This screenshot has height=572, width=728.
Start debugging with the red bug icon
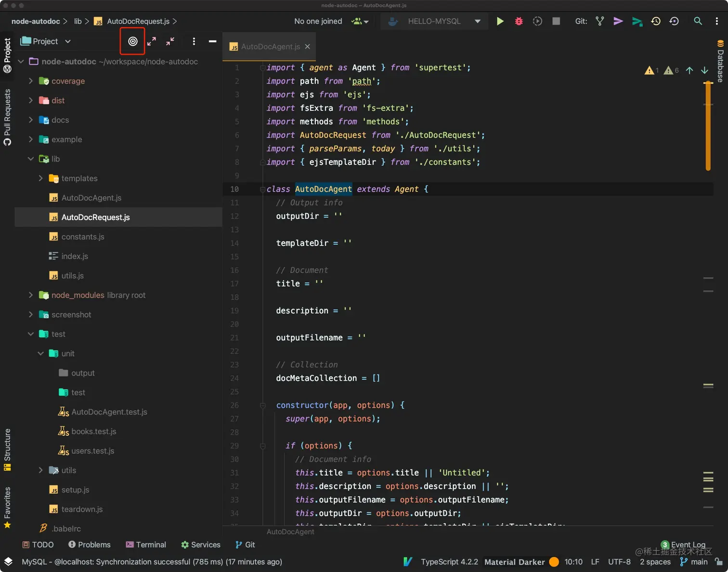click(519, 21)
